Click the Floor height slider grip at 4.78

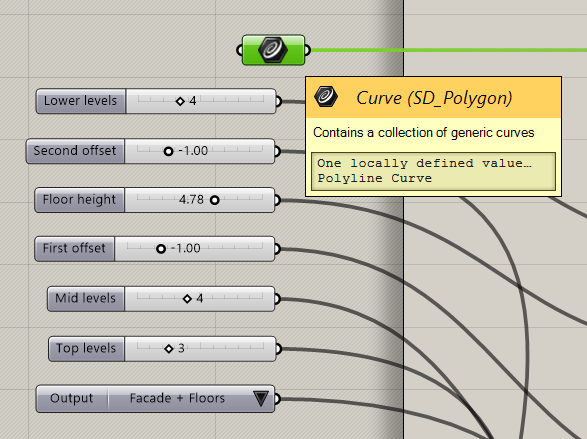point(215,200)
